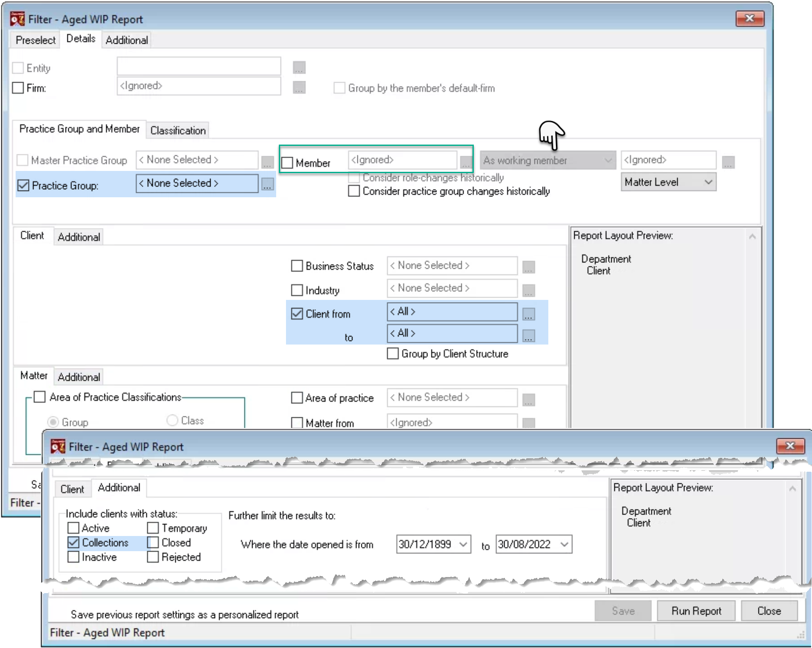Tick Group by Client Structure
This screenshot has width=812, height=648.
(393, 353)
